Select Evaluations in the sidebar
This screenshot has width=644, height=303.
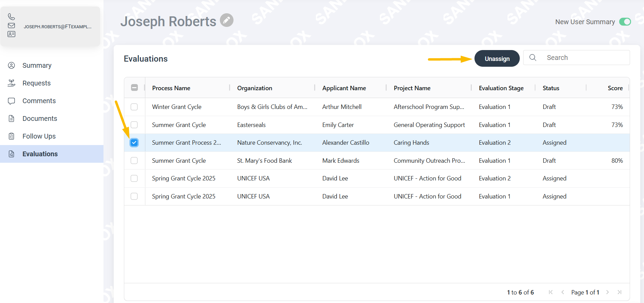pos(52,154)
